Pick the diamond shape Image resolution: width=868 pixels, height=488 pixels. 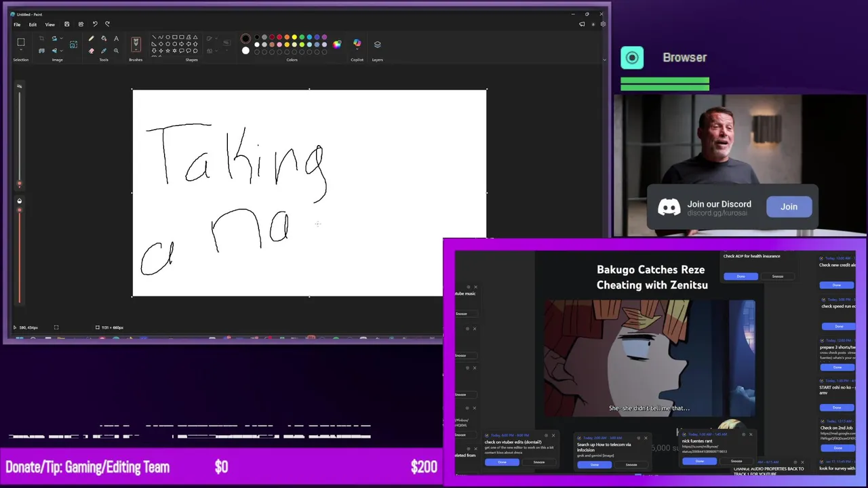[161, 44]
